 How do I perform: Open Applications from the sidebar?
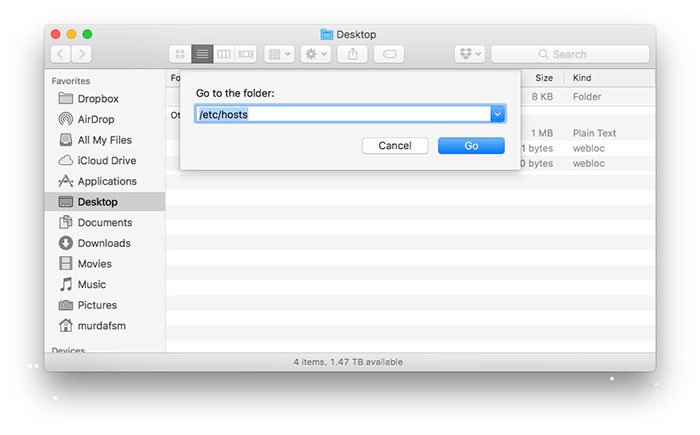coord(106,181)
